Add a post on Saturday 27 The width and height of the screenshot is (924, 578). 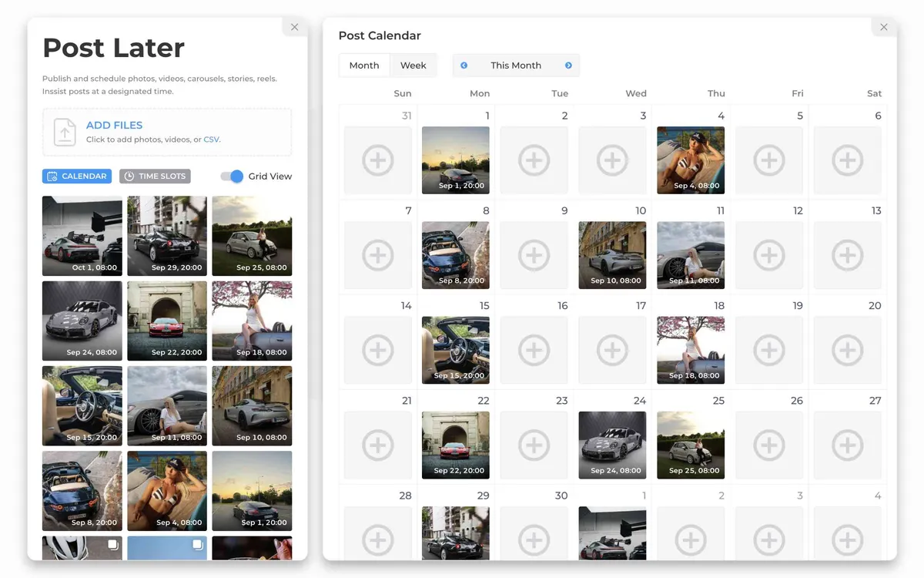pos(847,445)
